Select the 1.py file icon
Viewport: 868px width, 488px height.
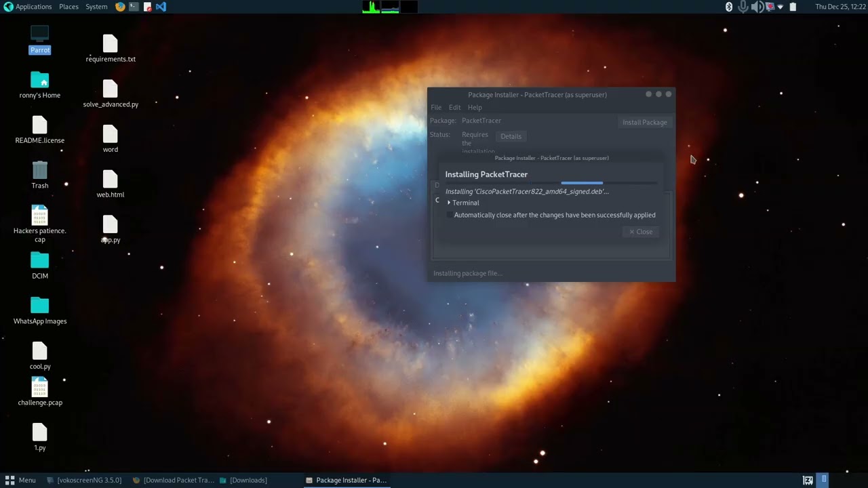(x=40, y=432)
